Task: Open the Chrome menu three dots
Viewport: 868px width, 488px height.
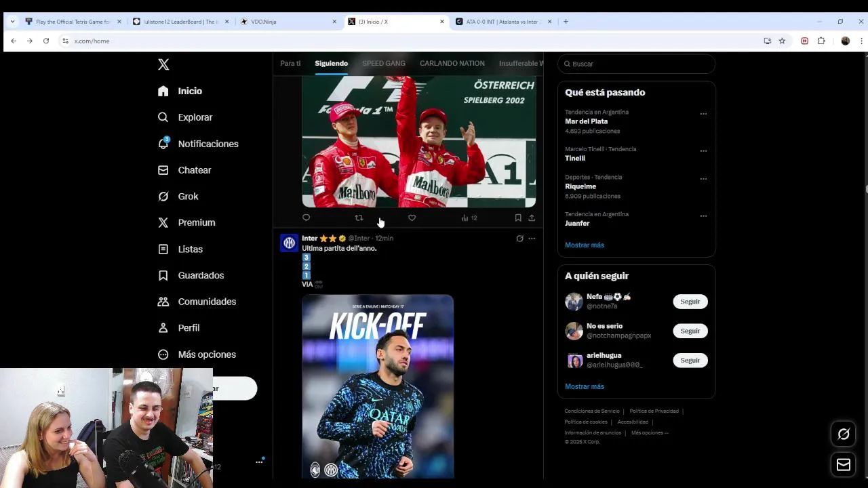Action: click(861, 41)
